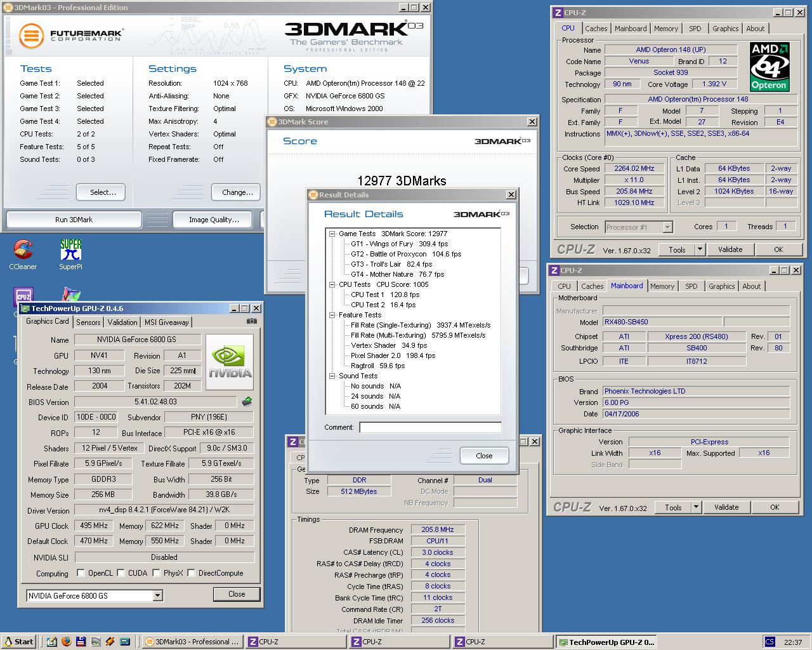Click the NVIDIA logo in GPU-Z
The height and width of the screenshot is (650, 812).
point(230,362)
